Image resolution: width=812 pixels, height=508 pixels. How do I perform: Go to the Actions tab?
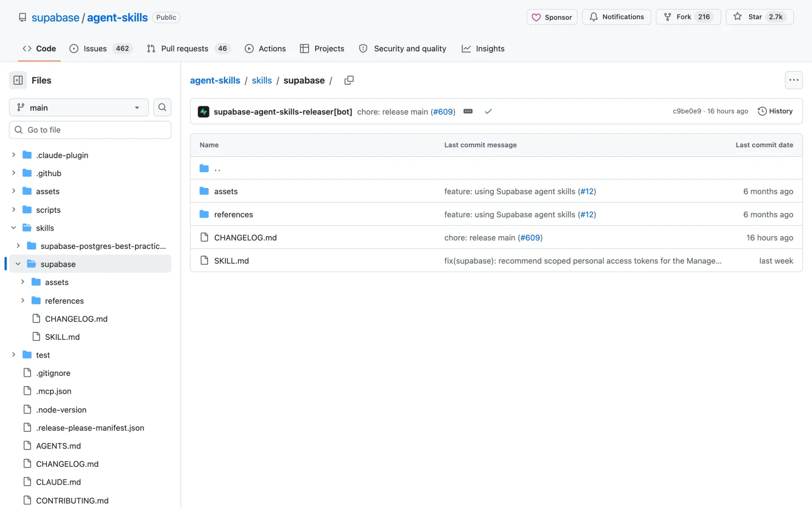coord(265,49)
